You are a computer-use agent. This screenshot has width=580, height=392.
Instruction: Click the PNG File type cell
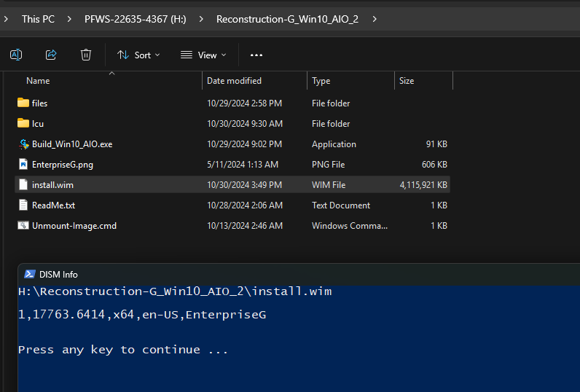[x=328, y=165]
